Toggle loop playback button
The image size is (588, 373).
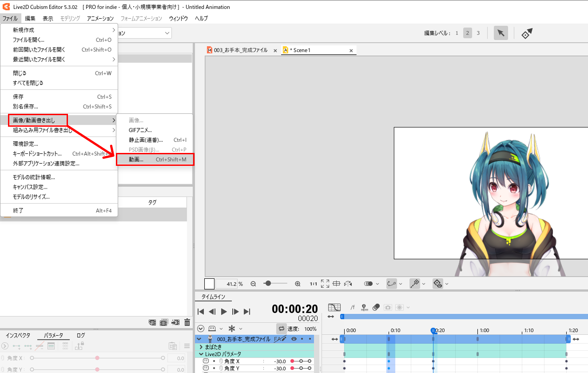point(281,329)
